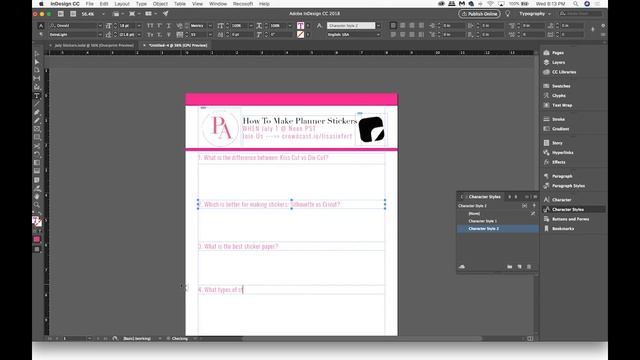Open the Bookmarks panel

[562, 229]
